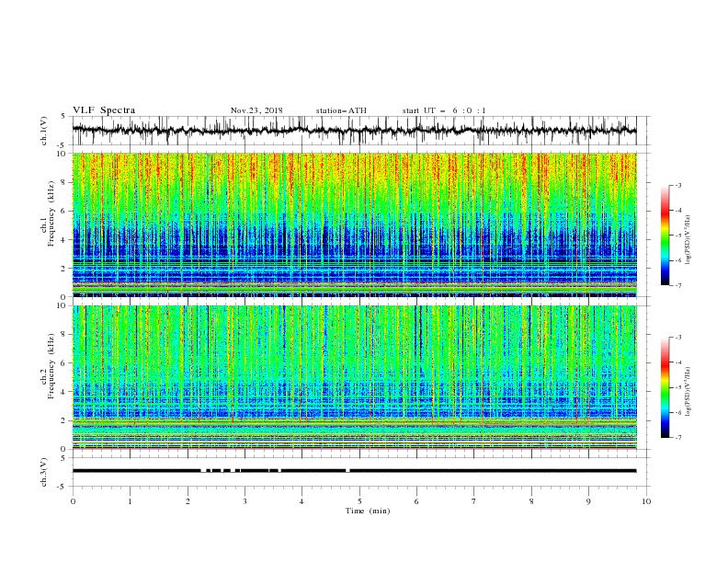
Task: Click the ch.1 voltage waveform trace
Action: tap(354, 131)
